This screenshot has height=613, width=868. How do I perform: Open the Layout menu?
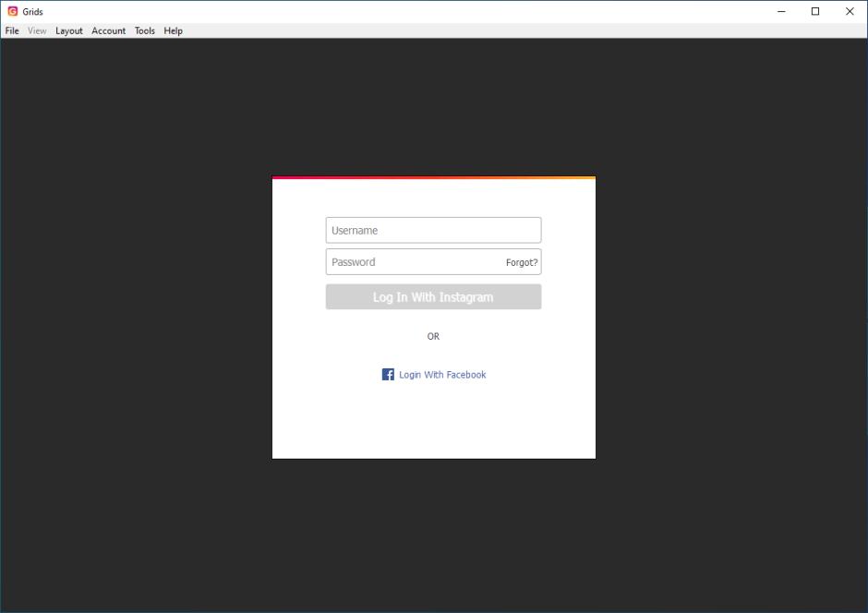coord(68,31)
